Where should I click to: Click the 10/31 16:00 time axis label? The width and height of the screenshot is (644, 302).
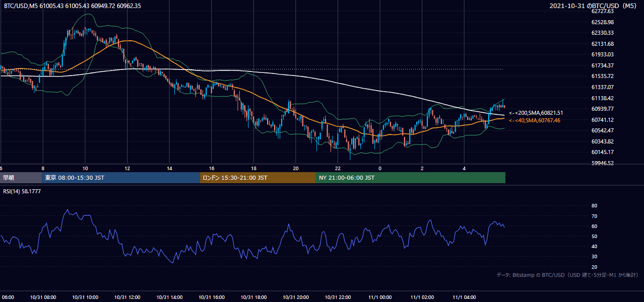coord(211,297)
